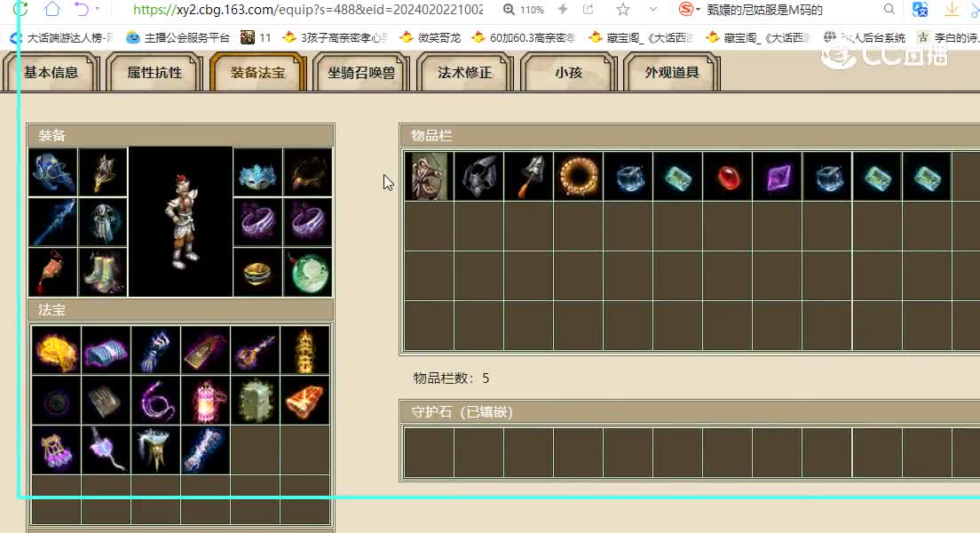Select the golden bead ring inventory item
Viewport: 980px width, 533px height.
(x=578, y=177)
